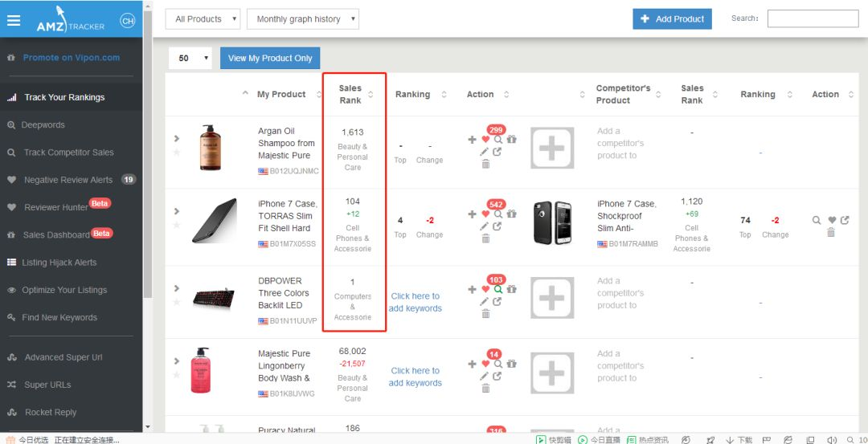Delete competitor Shockproof case with trash icon

[831, 233]
